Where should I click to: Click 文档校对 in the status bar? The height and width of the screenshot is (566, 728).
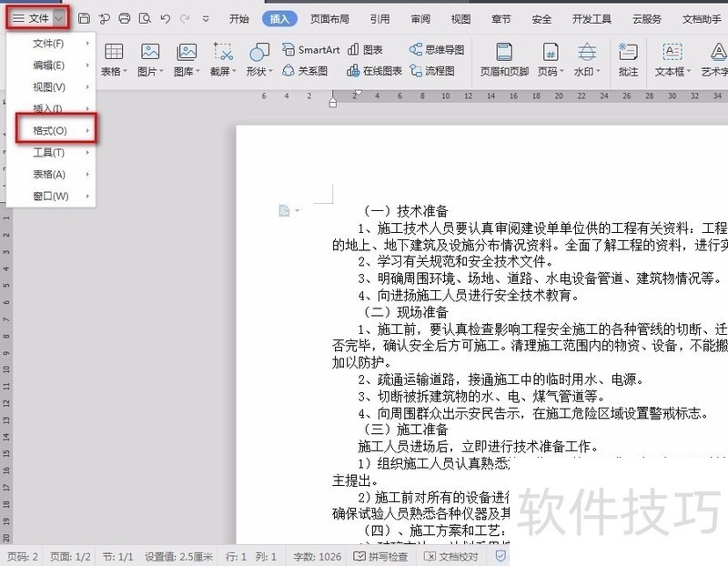[x=450, y=556]
